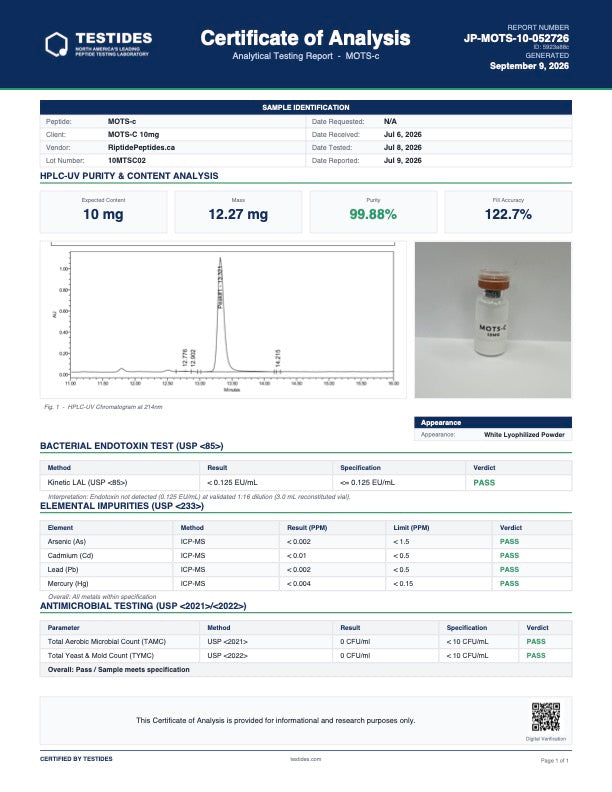Click the Arsenic (As) row label
This screenshot has height=792, width=612.
pos(67,541)
